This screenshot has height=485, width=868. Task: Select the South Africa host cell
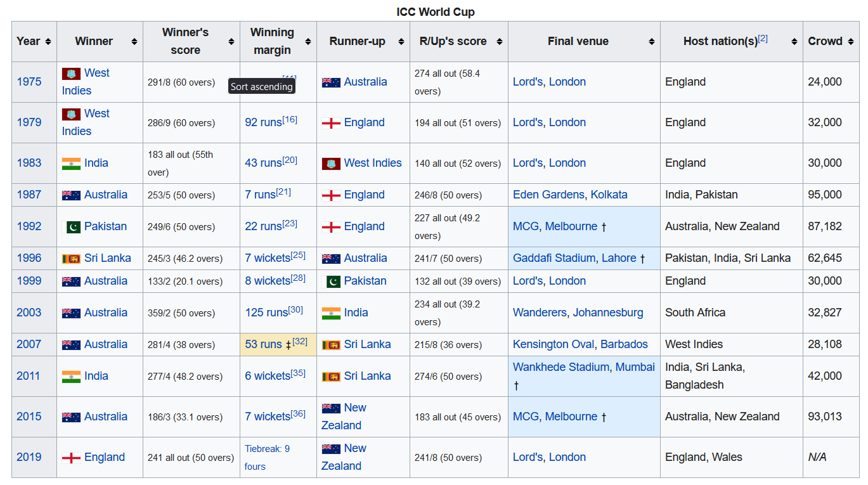coord(732,313)
